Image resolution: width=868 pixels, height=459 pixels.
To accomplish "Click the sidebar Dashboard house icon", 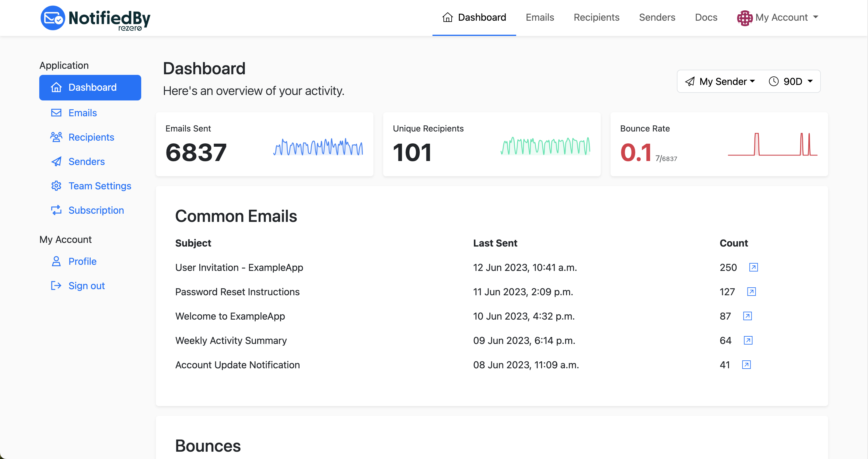I will click(x=56, y=87).
